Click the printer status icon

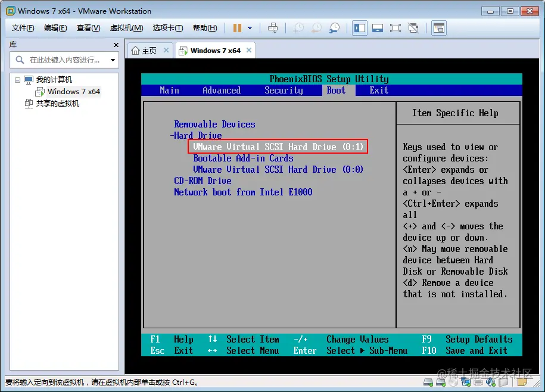[478, 382]
